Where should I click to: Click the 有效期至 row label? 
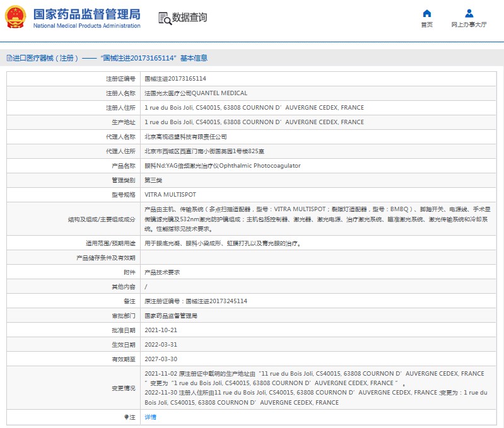pyautogui.click(x=124, y=359)
